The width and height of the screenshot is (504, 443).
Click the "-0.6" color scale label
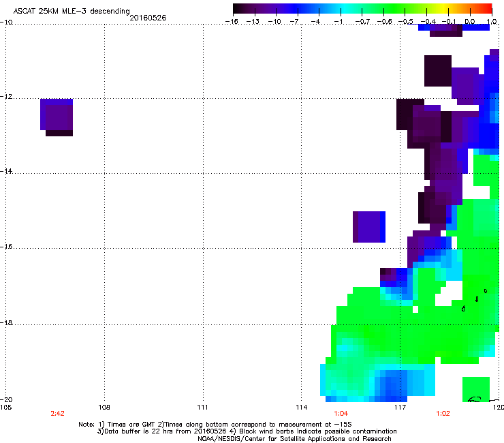(x=384, y=22)
